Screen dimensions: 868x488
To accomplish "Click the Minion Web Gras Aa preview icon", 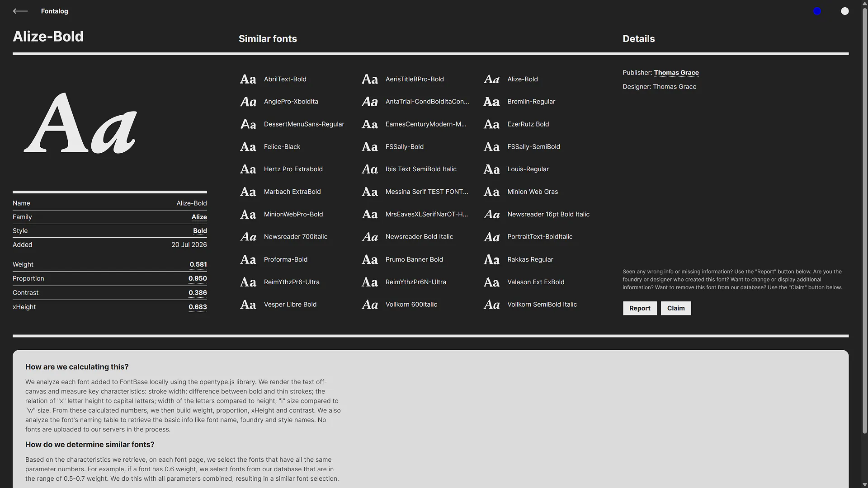I will click(491, 192).
